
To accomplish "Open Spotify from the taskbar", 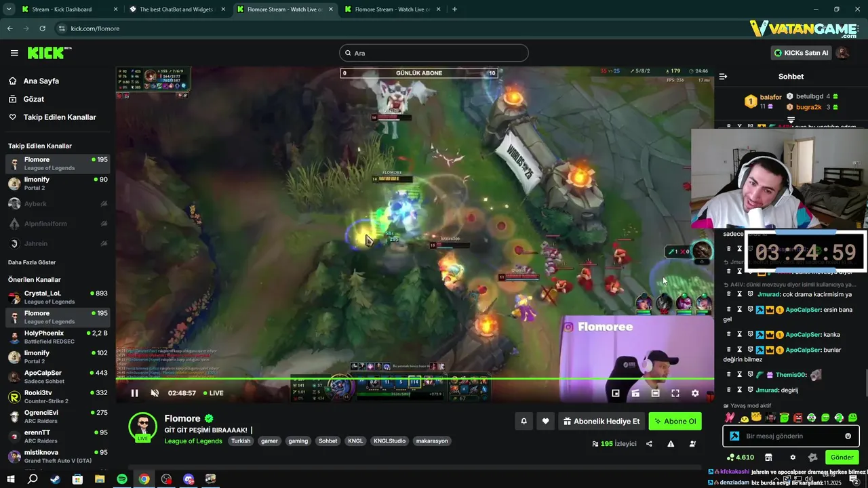I will (x=122, y=479).
